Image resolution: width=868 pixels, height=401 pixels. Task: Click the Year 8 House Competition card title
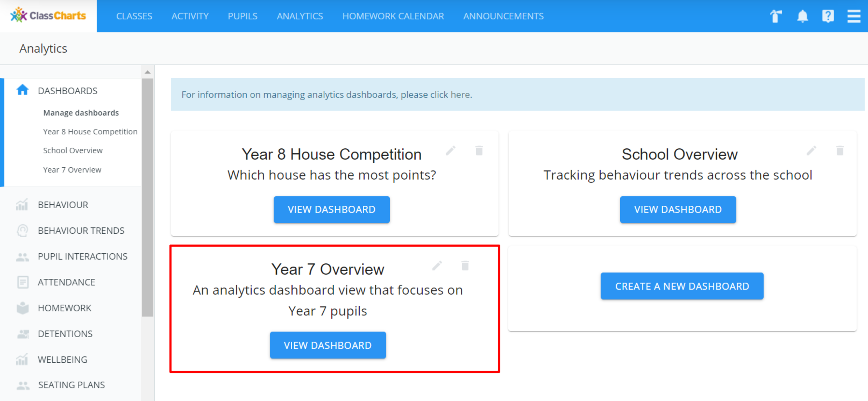click(x=332, y=154)
